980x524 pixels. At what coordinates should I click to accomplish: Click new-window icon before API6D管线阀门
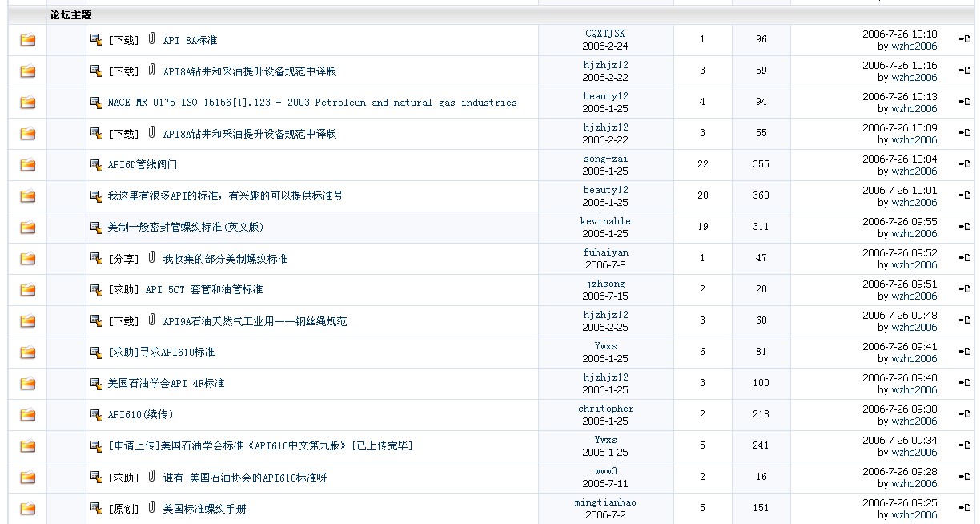96,165
